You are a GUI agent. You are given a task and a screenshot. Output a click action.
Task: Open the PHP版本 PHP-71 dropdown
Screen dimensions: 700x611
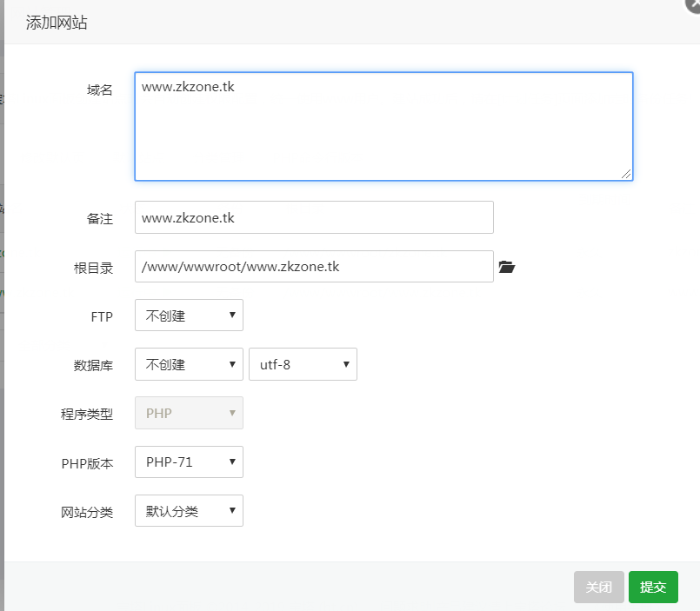pyautogui.click(x=189, y=462)
